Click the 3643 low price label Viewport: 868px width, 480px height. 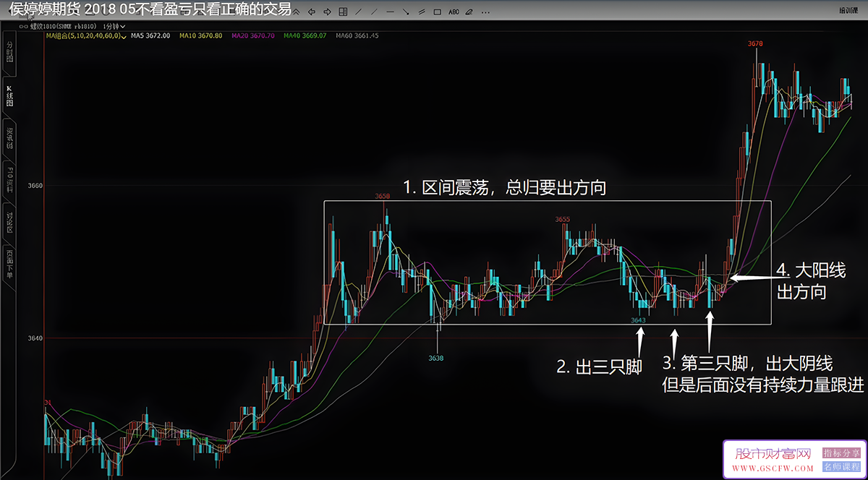[x=638, y=320]
